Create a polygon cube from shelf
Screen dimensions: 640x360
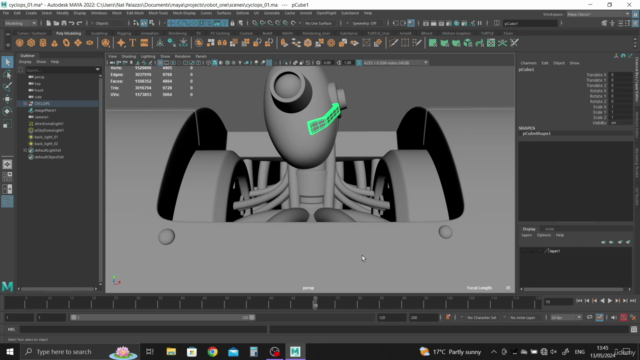pyautogui.click(x=31, y=43)
